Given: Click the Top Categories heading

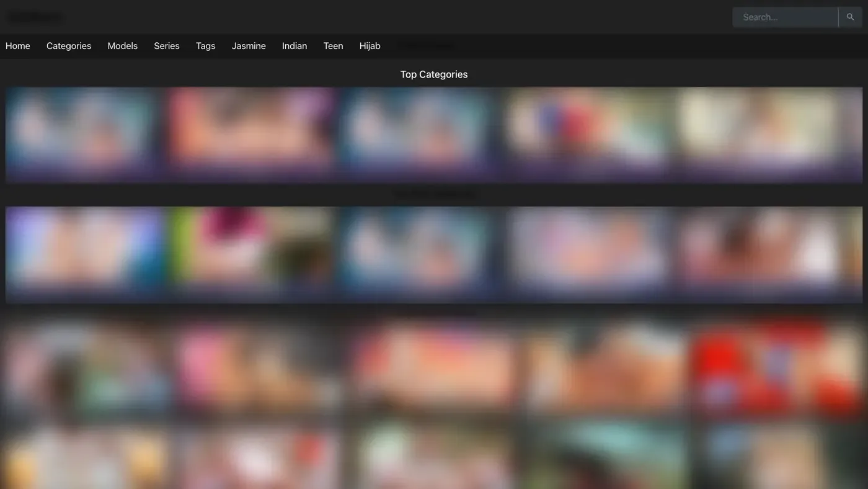Looking at the screenshot, I should click(434, 74).
